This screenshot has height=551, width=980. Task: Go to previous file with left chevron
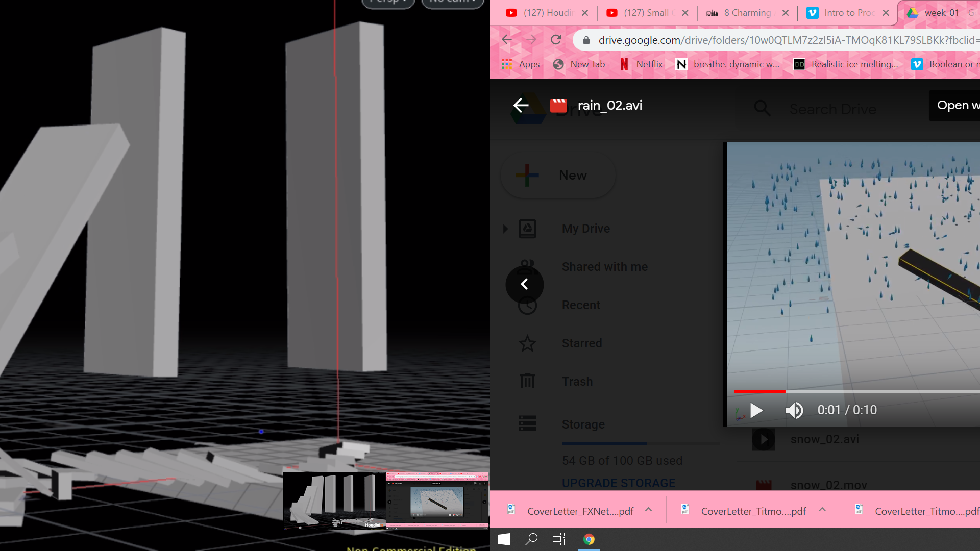(524, 284)
